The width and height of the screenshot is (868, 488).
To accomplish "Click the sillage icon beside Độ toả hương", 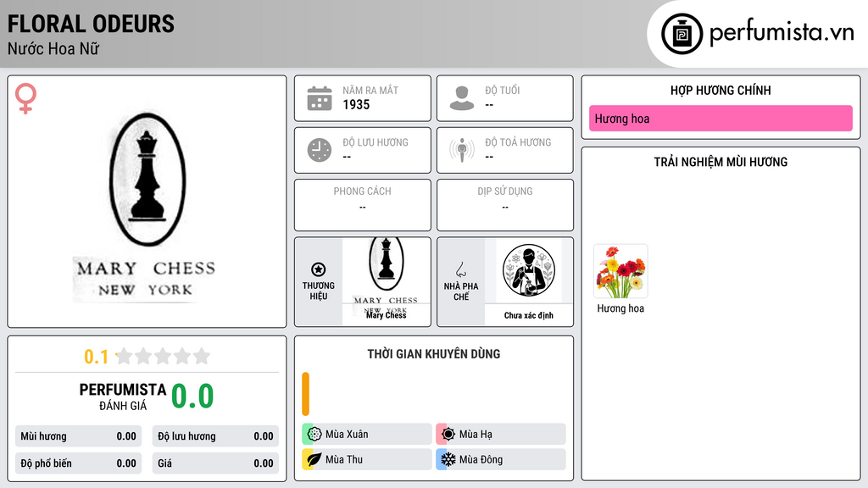I will pyautogui.click(x=462, y=150).
